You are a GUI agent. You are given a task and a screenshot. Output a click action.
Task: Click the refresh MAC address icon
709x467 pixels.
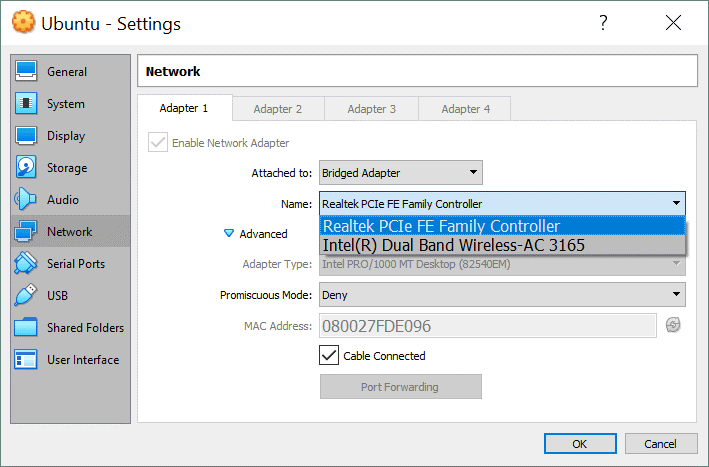[673, 326]
